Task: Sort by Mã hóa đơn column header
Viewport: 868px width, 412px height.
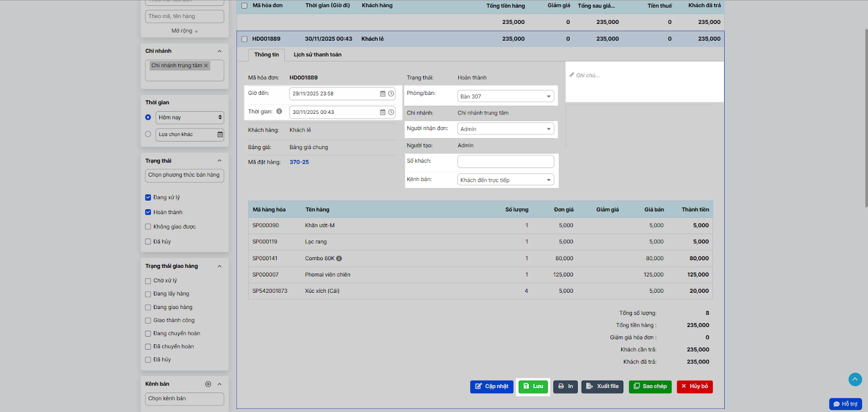Action: (267, 5)
